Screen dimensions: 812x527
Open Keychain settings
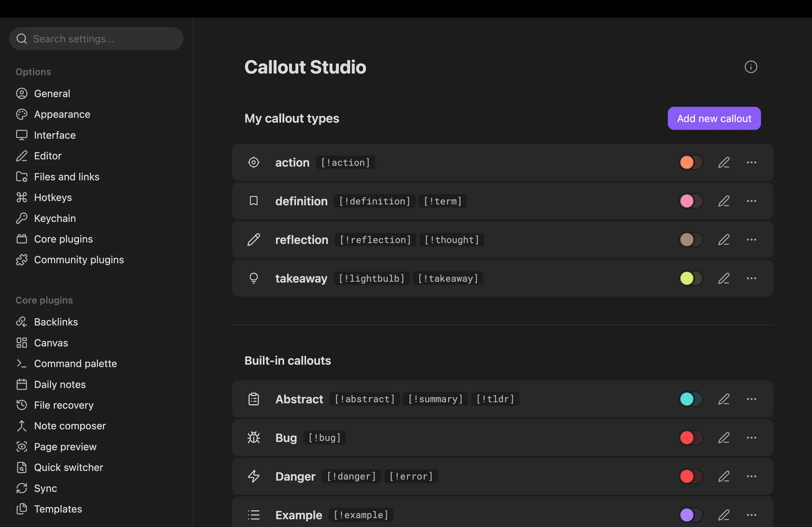pos(55,218)
